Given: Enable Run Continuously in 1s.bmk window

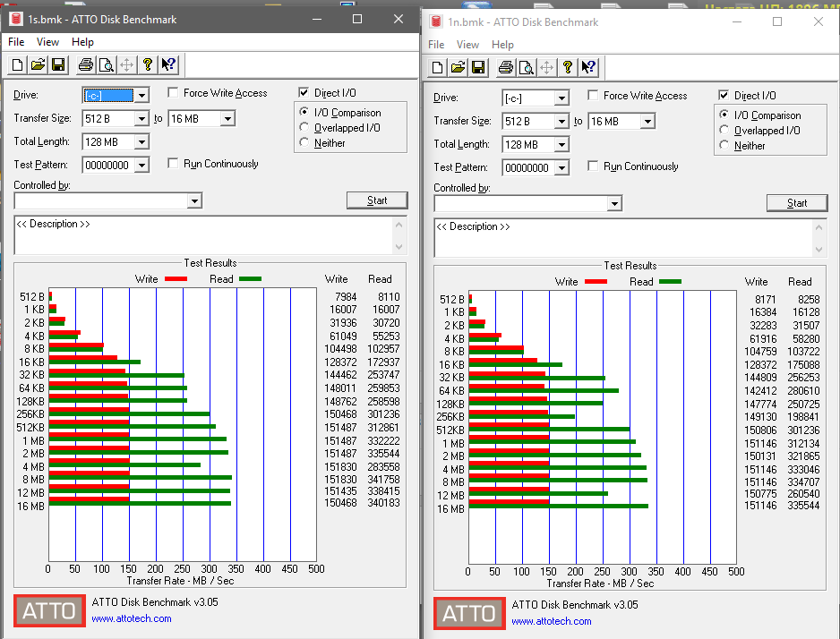Looking at the screenshot, I should click(x=173, y=163).
